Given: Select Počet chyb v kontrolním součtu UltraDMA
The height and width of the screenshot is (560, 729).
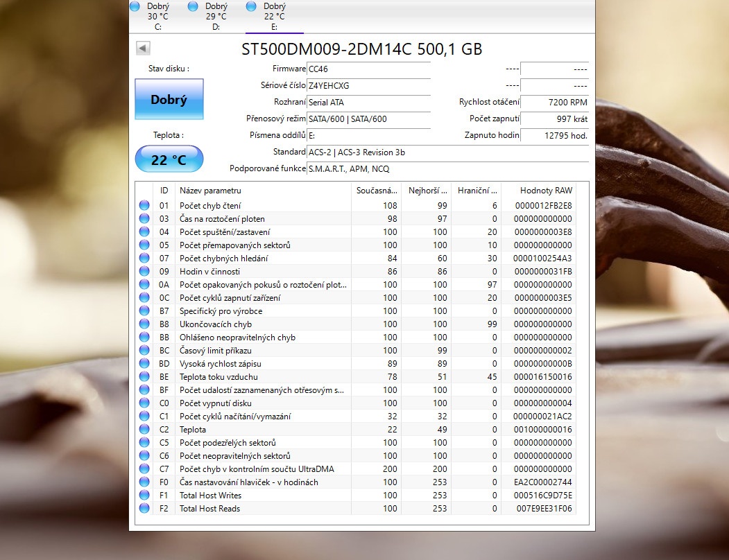Looking at the screenshot, I should point(257,469).
